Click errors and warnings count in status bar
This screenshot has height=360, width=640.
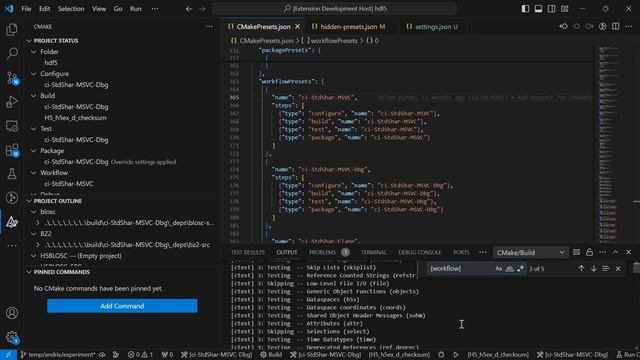140,355
